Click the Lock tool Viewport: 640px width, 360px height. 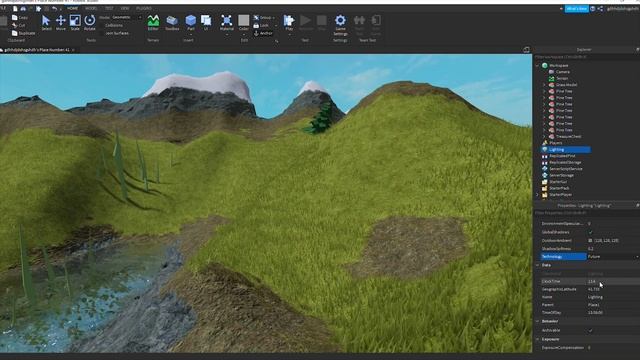coord(261,25)
